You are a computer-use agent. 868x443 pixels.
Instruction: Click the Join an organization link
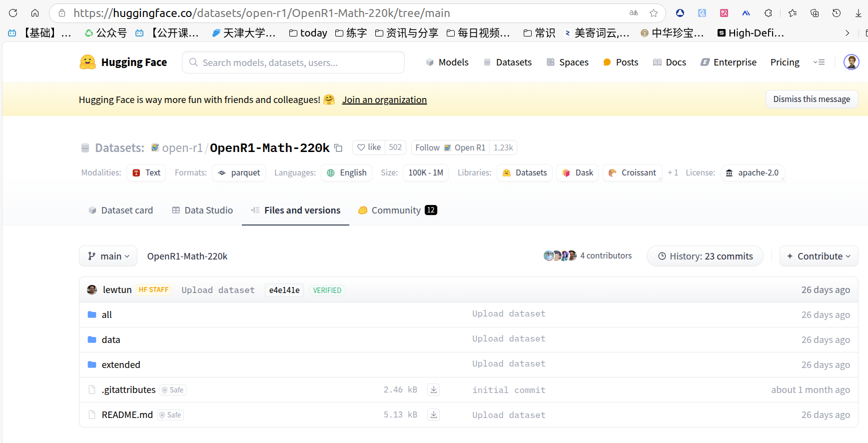384,99
